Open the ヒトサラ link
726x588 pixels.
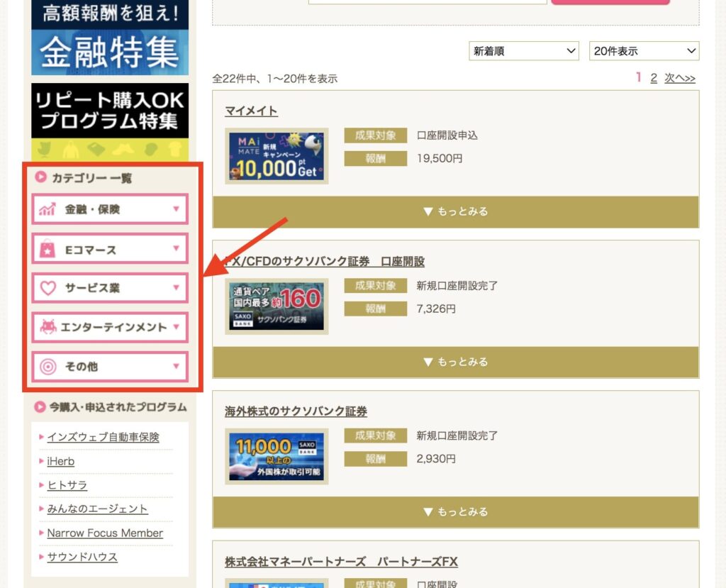click(67, 485)
